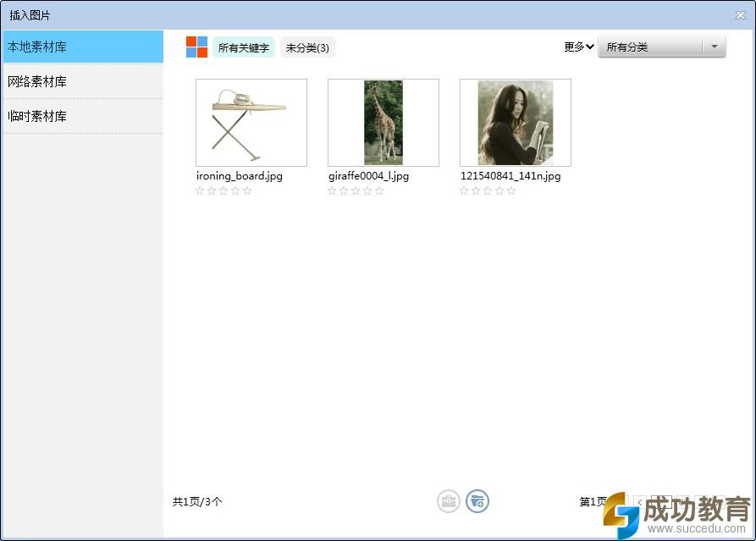The width and height of the screenshot is (756, 541).
Task: Click the arrow button of 所有分类 combo box
Action: tap(715, 47)
